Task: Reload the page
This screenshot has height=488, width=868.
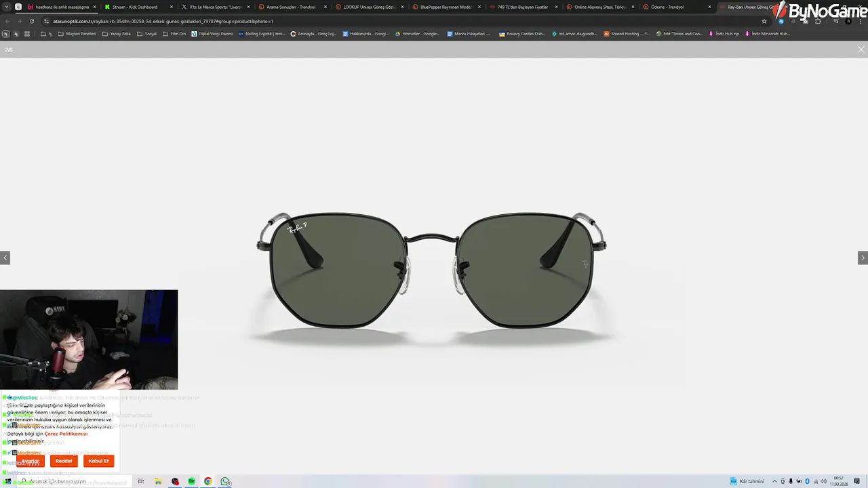Action: click(31, 21)
